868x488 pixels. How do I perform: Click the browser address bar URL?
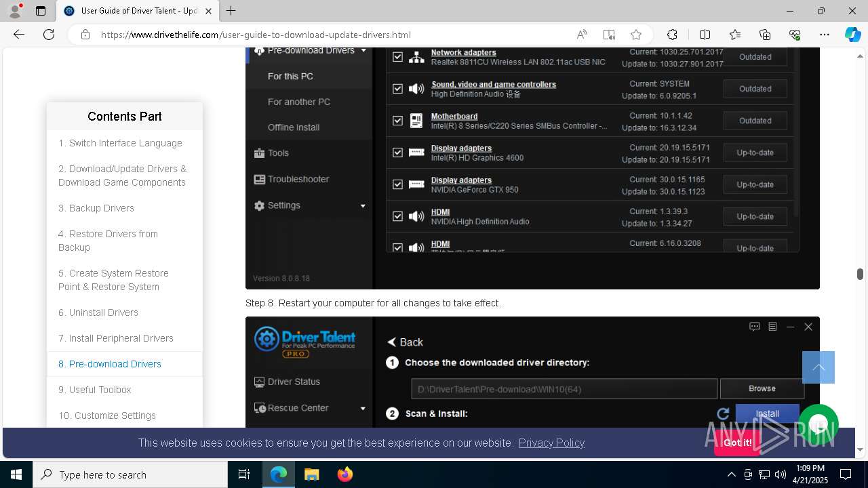click(256, 35)
